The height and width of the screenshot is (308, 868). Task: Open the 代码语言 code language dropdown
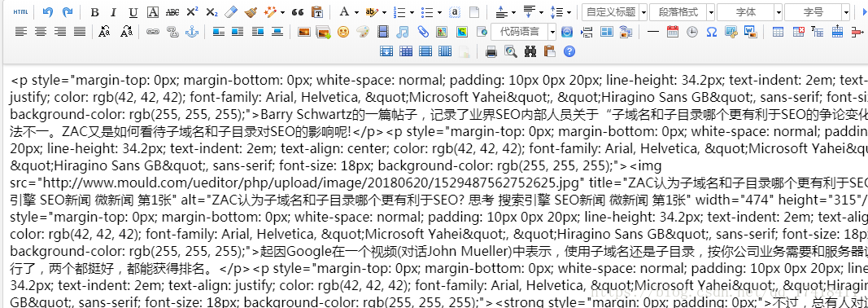[523, 32]
